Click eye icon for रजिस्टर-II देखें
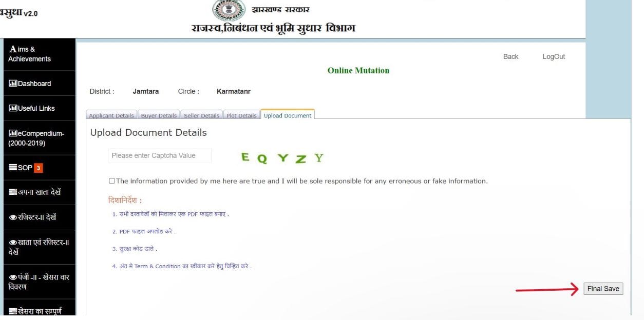This screenshot has width=644, height=320. 13,217
